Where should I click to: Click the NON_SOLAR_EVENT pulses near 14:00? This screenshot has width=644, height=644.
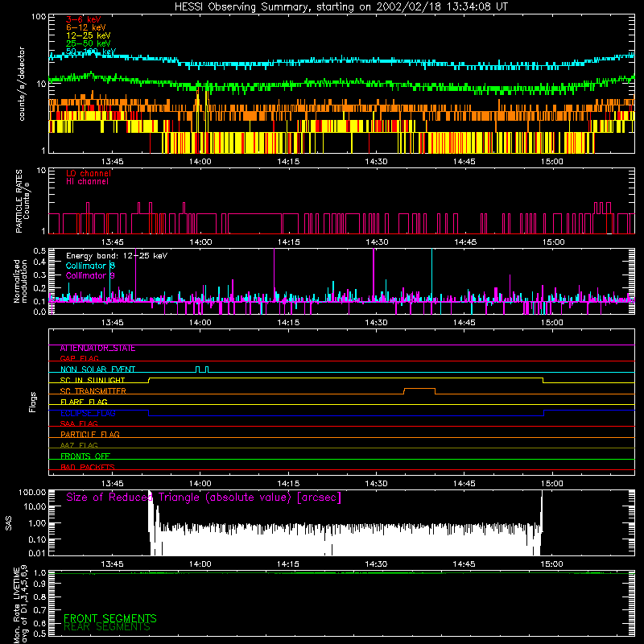click(202, 369)
